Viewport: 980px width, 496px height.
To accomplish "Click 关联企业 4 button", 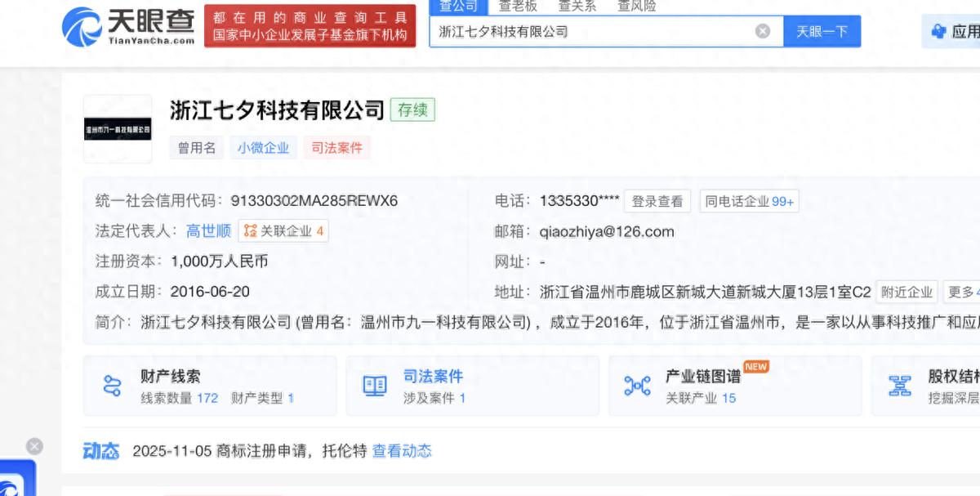I will click(x=283, y=231).
